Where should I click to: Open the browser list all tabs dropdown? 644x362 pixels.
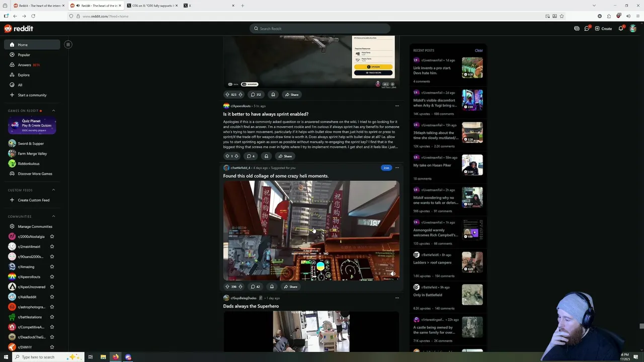594,6
